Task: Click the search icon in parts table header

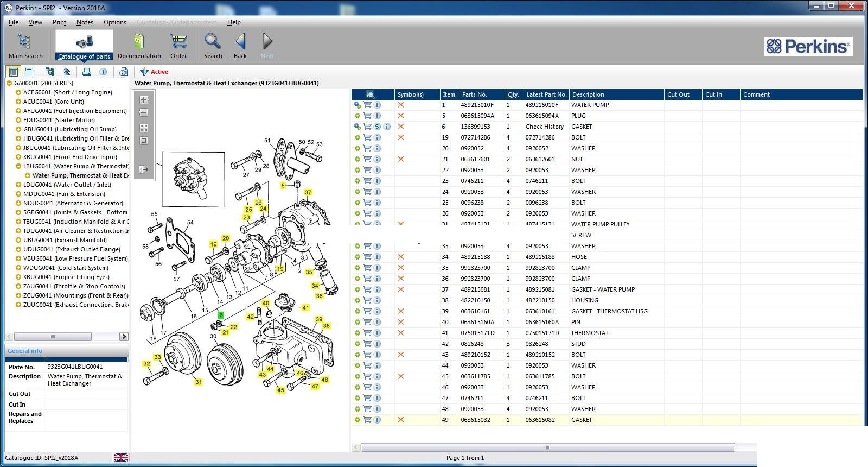Action: point(371,94)
